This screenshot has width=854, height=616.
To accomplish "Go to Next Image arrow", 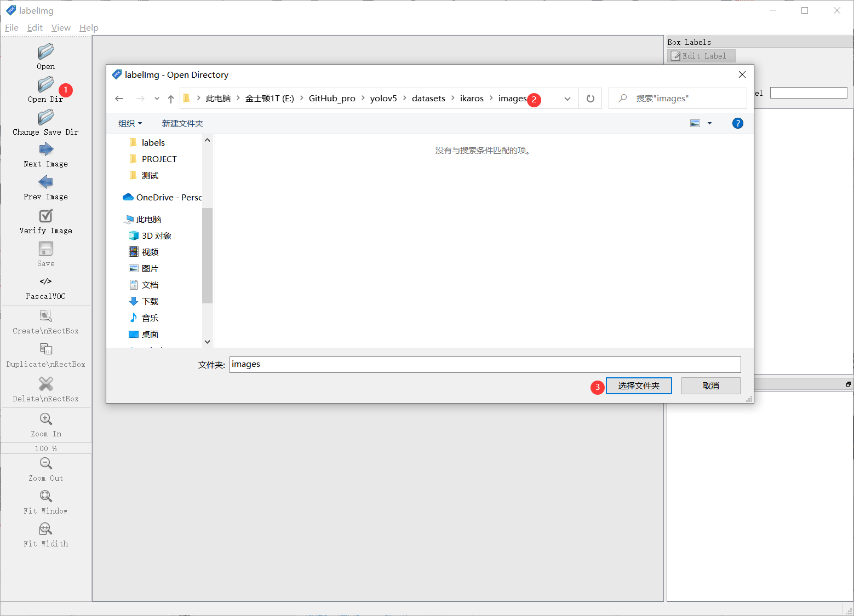I will [x=46, y=149].
